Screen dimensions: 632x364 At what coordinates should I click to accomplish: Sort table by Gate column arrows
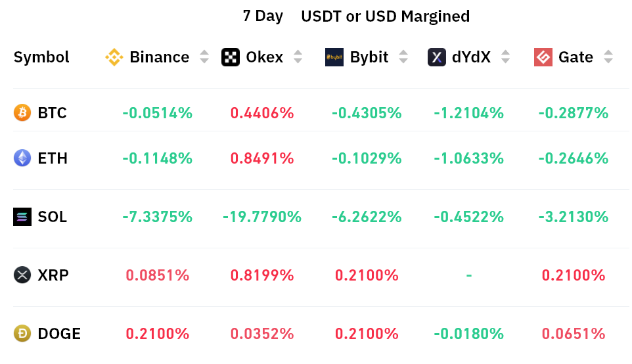click(x=608, y=57)
